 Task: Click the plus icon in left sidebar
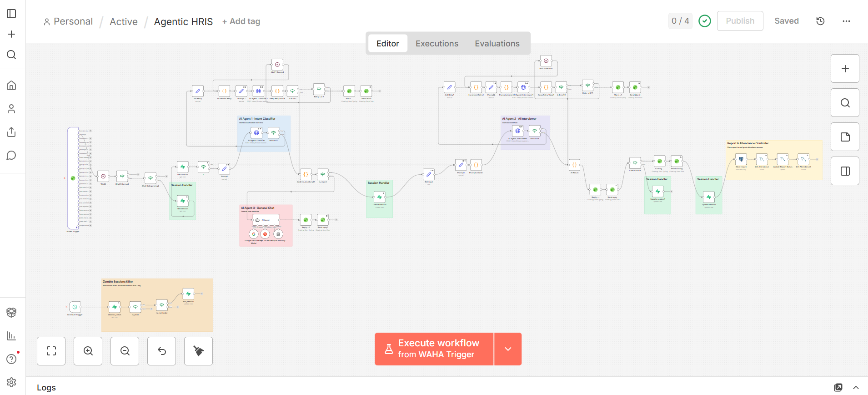[x=12, y=34]
